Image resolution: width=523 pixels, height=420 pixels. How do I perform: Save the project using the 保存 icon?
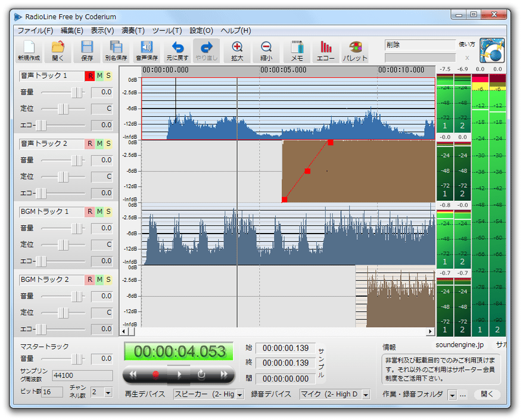coord(87,51)
